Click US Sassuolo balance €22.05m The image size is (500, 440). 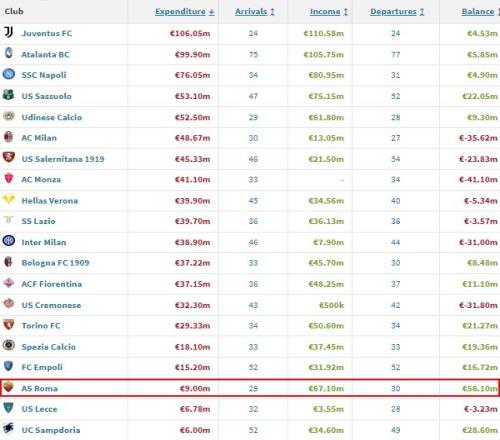point(480,96)
